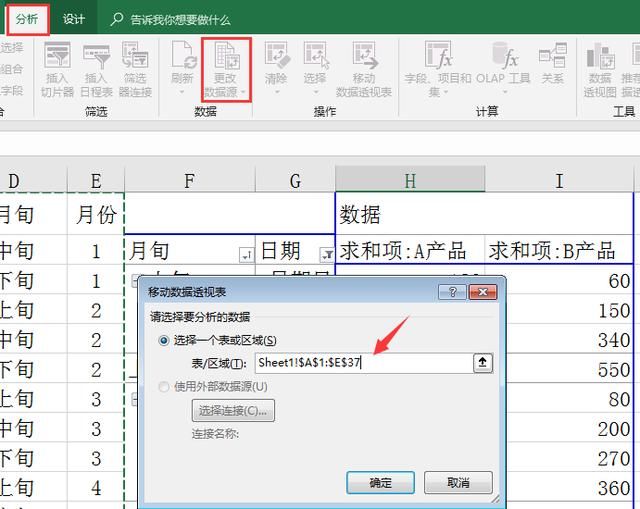The image size is (640, 509).
Task: Click 插入日程表 timeline icon
Action: [96, 69]
